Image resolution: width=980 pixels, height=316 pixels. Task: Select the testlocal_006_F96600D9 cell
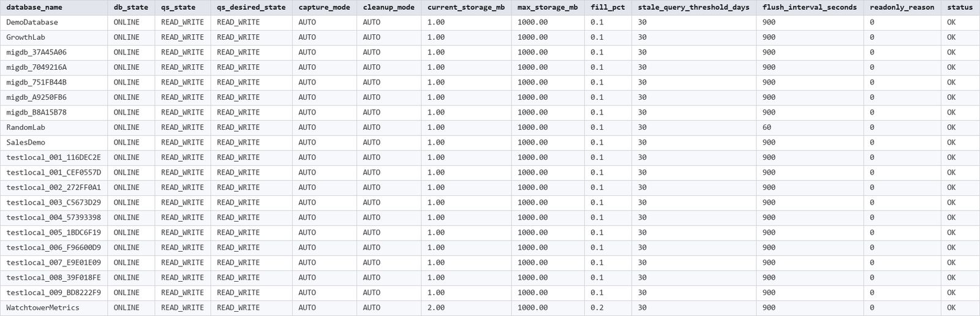[53, 247]
